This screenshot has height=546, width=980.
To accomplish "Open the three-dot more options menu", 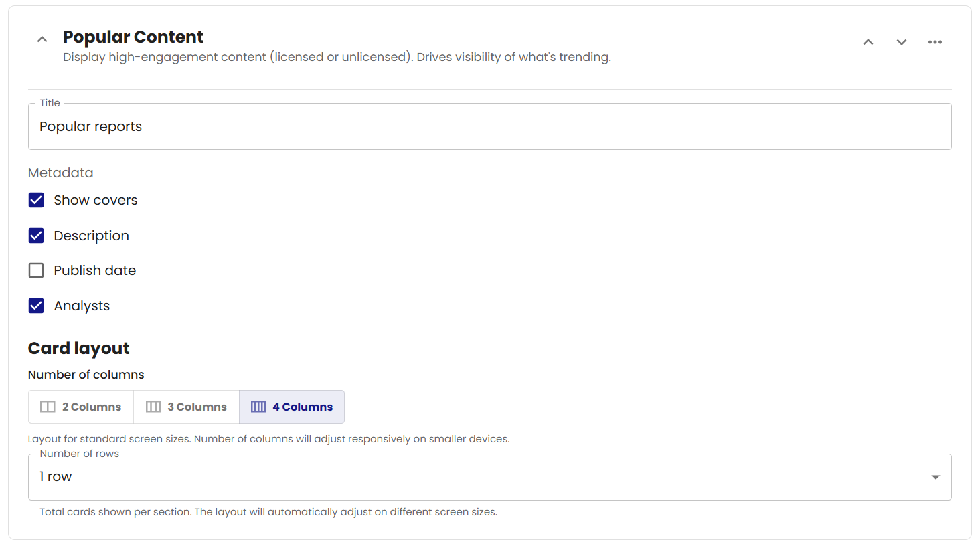I will pos(935,42).
